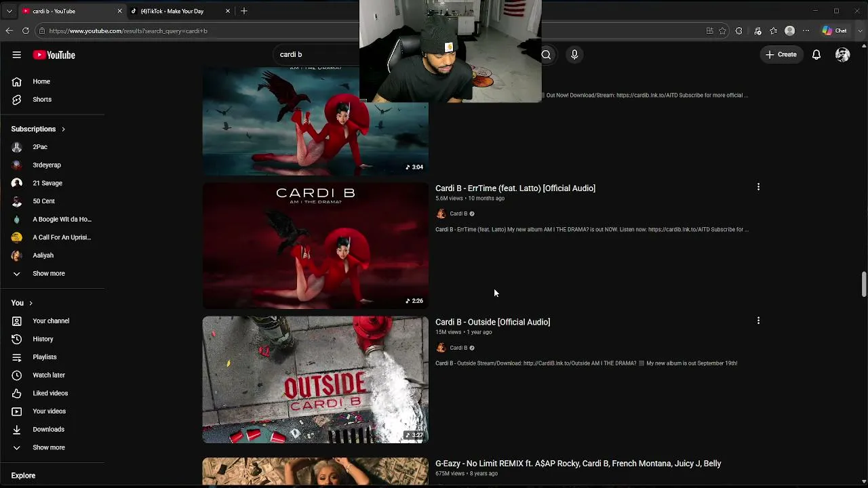This screenshot has height=488, width=868.
Task: Close the cardi b - YouTube tab
Action: click(119, 11)
